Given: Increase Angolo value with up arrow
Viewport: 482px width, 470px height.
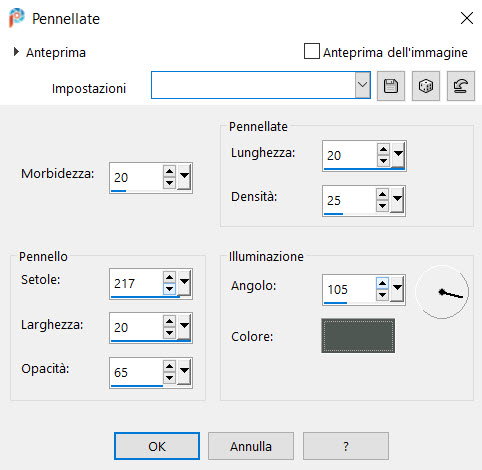Looking at the screenshot, I should click(382, 283).
